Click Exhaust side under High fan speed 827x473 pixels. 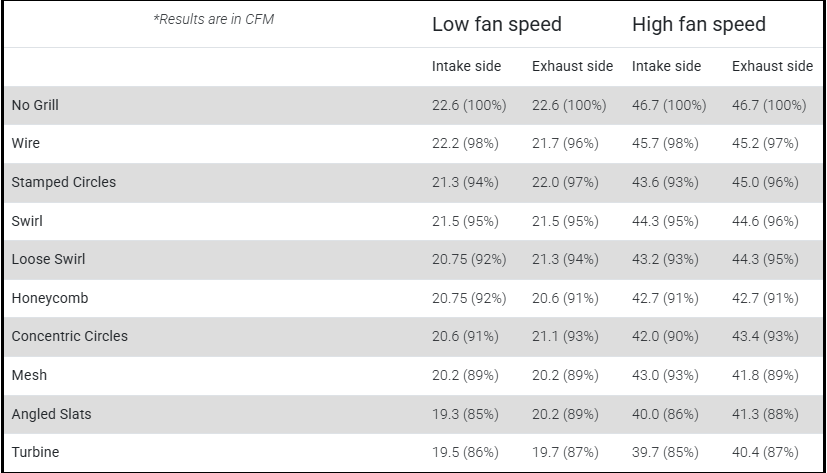772,66
